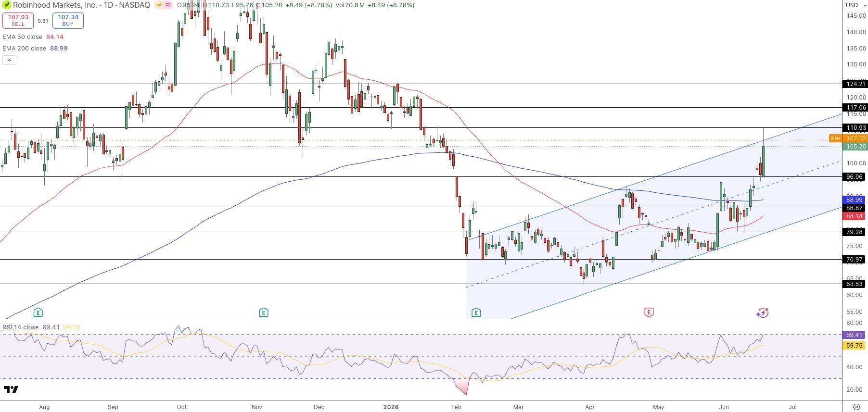This screenshot has height=412, width=868.
Task: Click the 2026 year label on time axis
Action: coord(391,407)
